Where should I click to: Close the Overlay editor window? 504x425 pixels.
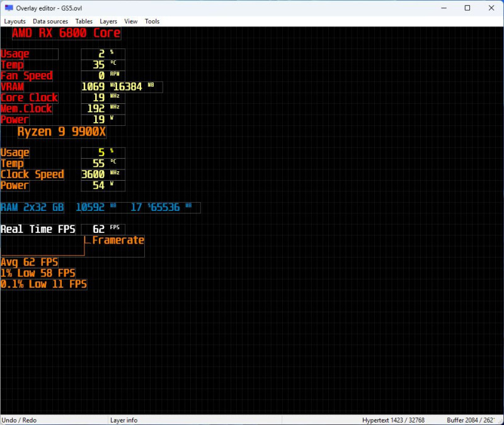491,8
